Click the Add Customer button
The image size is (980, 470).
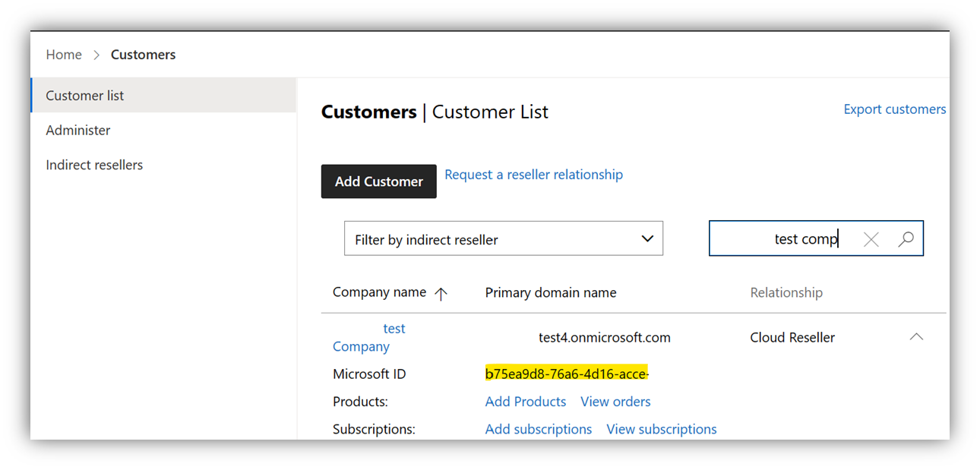pyautogui.click(x=378, y=181)
